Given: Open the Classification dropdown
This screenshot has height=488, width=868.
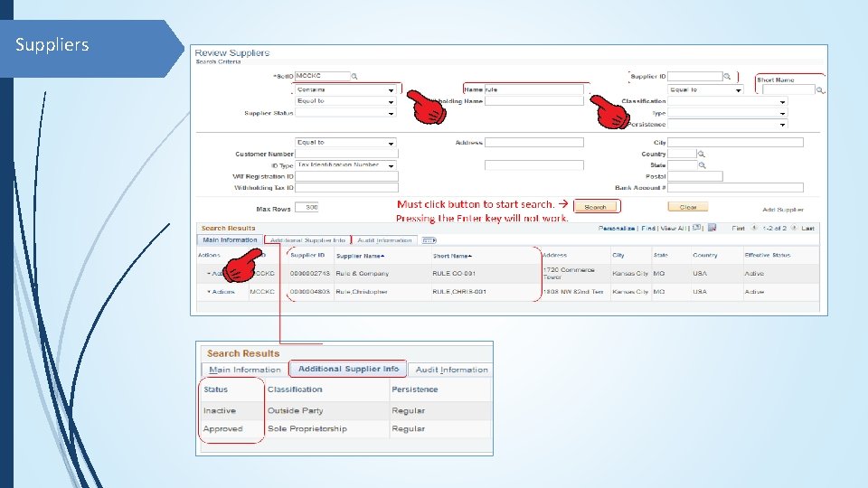Looking at the screenshot, I should tap(727, 101).
